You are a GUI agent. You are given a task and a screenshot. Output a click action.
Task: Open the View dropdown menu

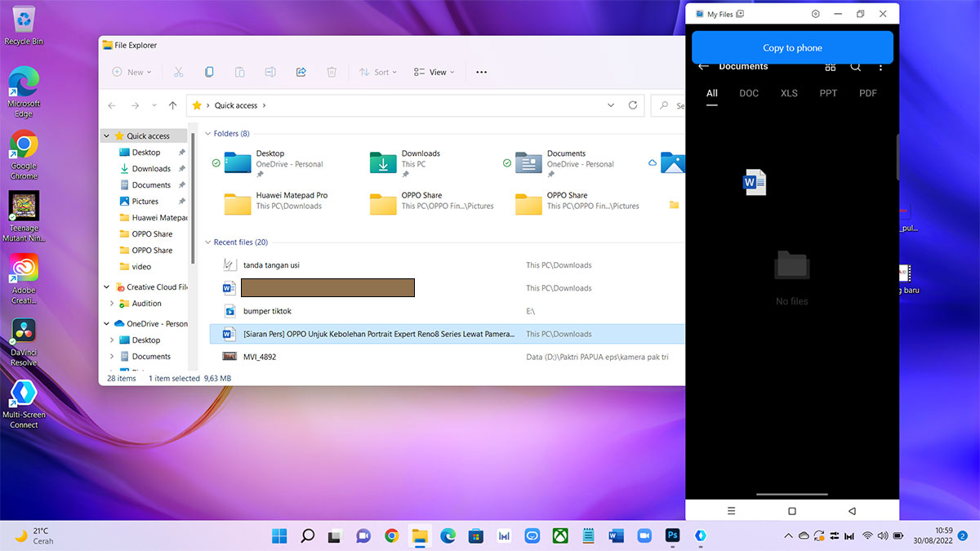[434, 72]
